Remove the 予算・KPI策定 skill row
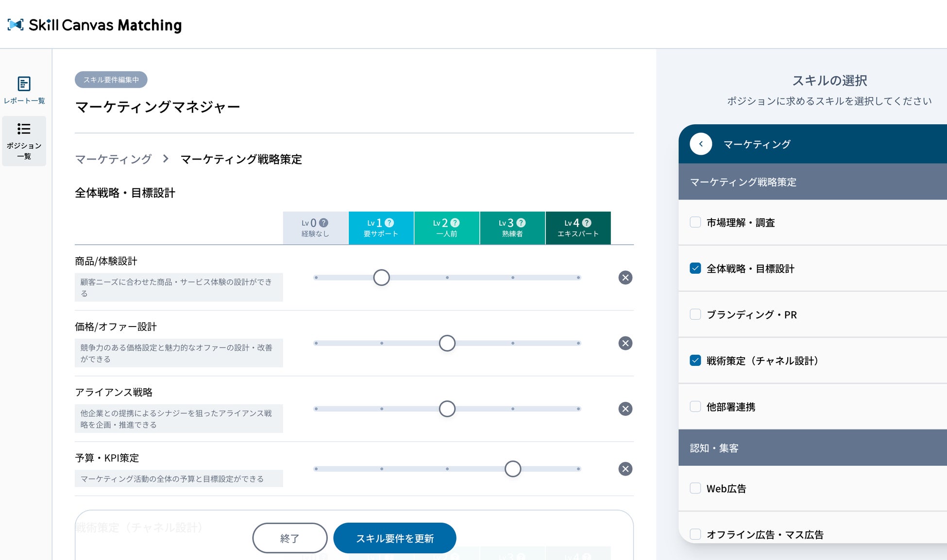Image resolution: width=947 pixels, height=560 pixels. pyautogui.click(x=625, y=469)
